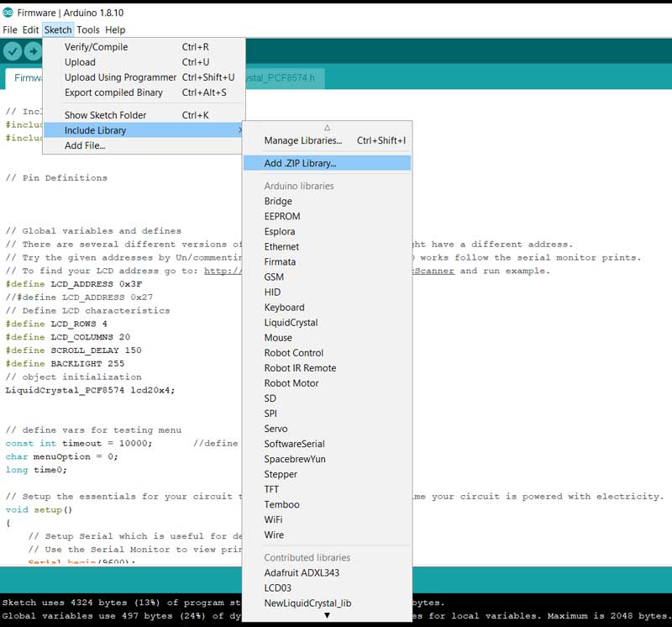Include the Ethernet library
672x627 pixels.
click(327, 246)
